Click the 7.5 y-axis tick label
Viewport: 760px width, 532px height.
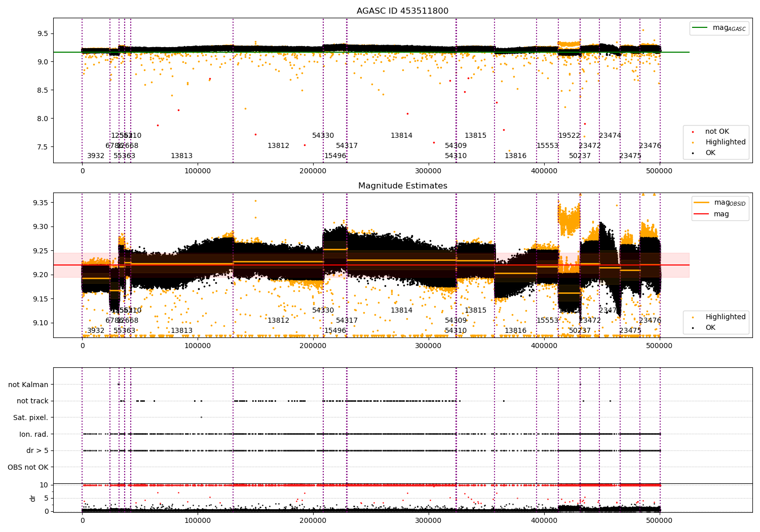[42, 147]
